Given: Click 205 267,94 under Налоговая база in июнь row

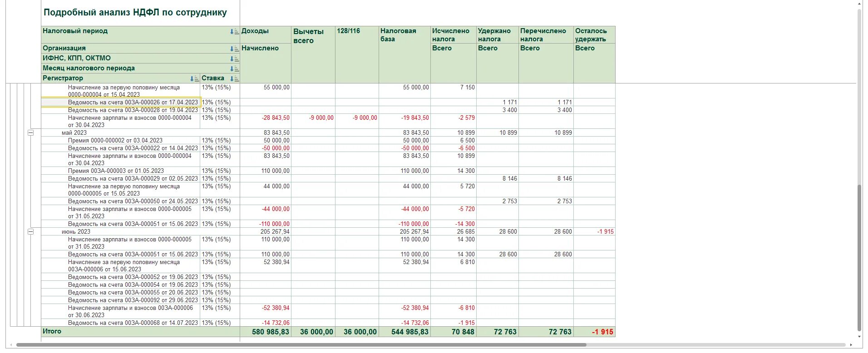Looking at the screenshot, I should pyautogui.click(x=414, y=232).
